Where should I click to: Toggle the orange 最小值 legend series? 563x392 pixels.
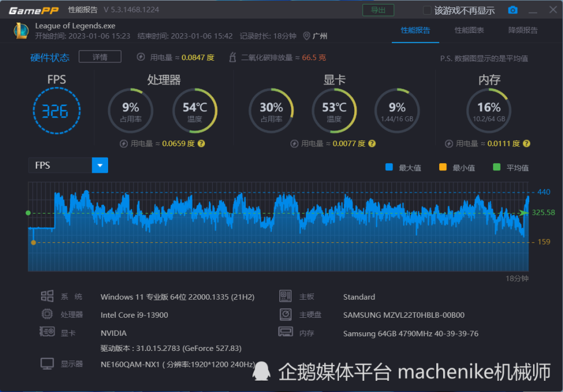443,167
